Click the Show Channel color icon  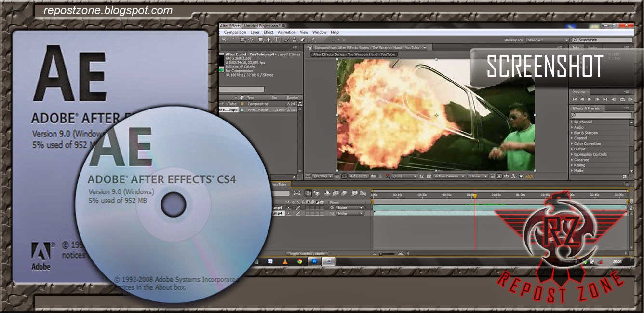(x=388, y=176)
